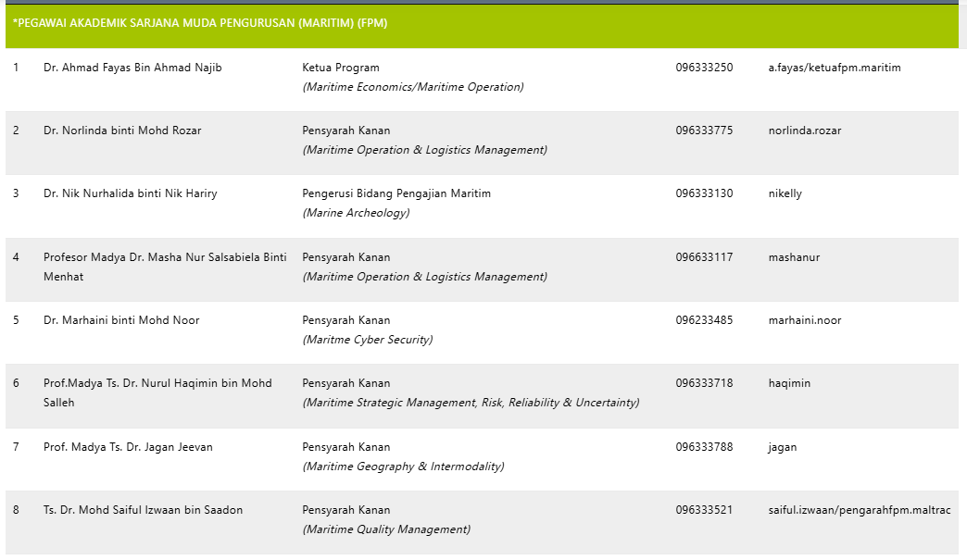Click the green Pegawai Akademik header bar
Screen dimensions: 967x560
coord(482,24)
